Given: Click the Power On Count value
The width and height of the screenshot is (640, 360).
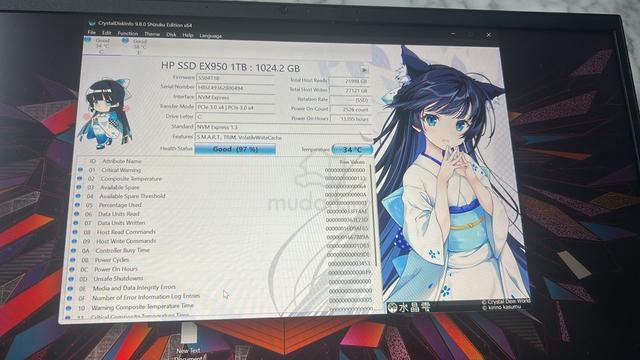Looking at the screenshot, I should pyautogui.click(x=350, y=109).
